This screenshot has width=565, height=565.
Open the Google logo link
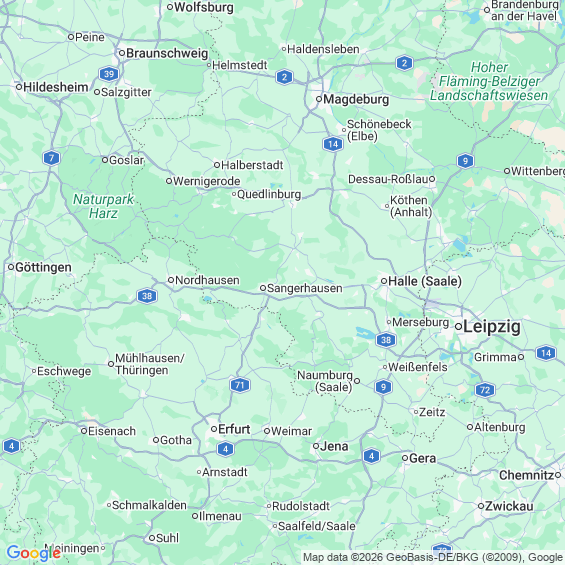(x=34, y=553)
